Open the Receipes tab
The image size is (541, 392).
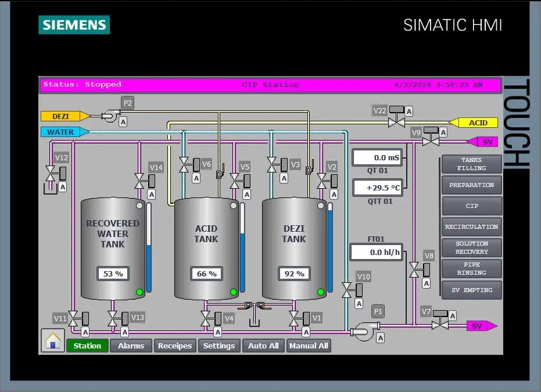point(175,346)
